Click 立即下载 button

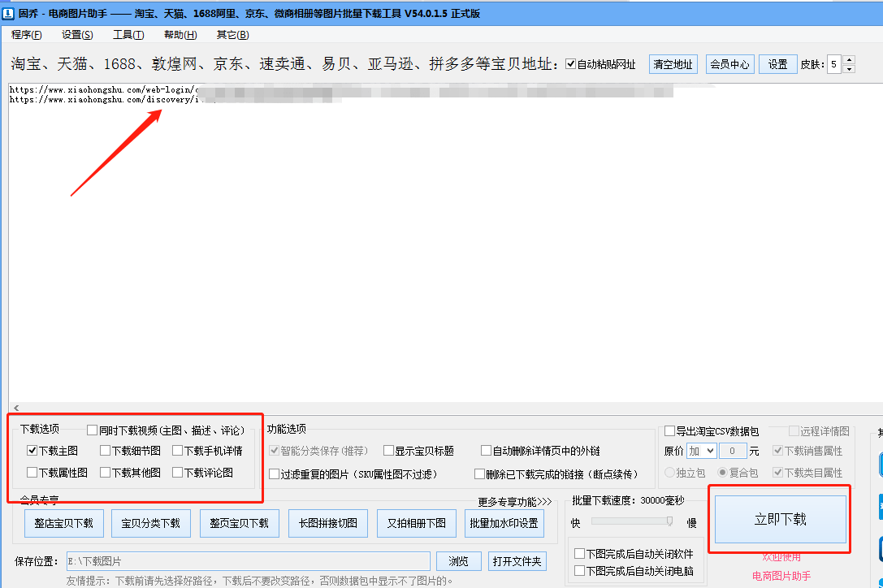click(781, 519)
